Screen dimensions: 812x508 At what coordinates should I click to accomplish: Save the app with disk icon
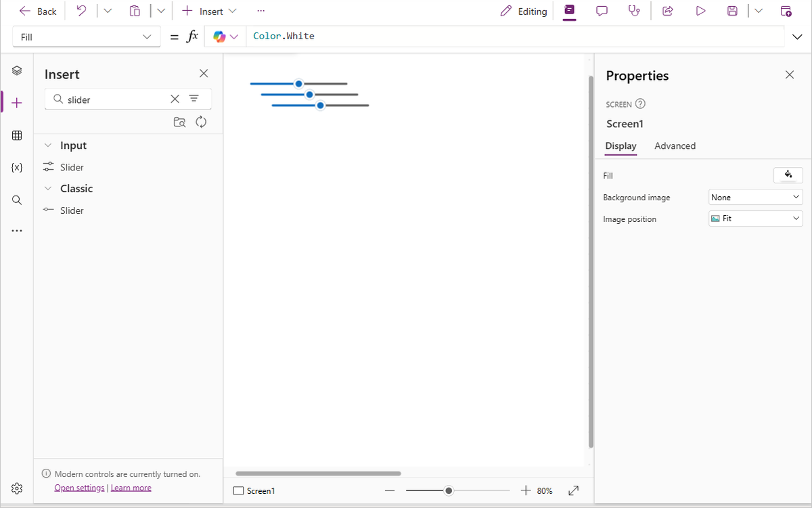point(732,11)
